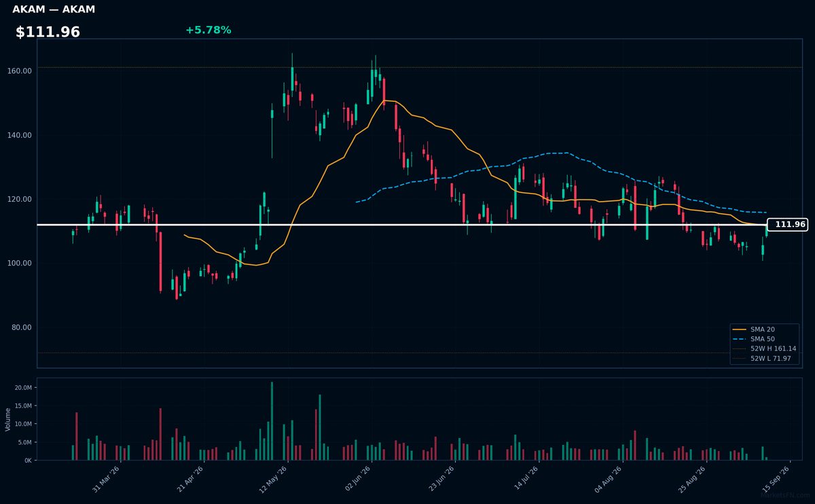Click the +5.78% change value
The width and height of the screenshot is (815, 504).
(x=208, y=30)
